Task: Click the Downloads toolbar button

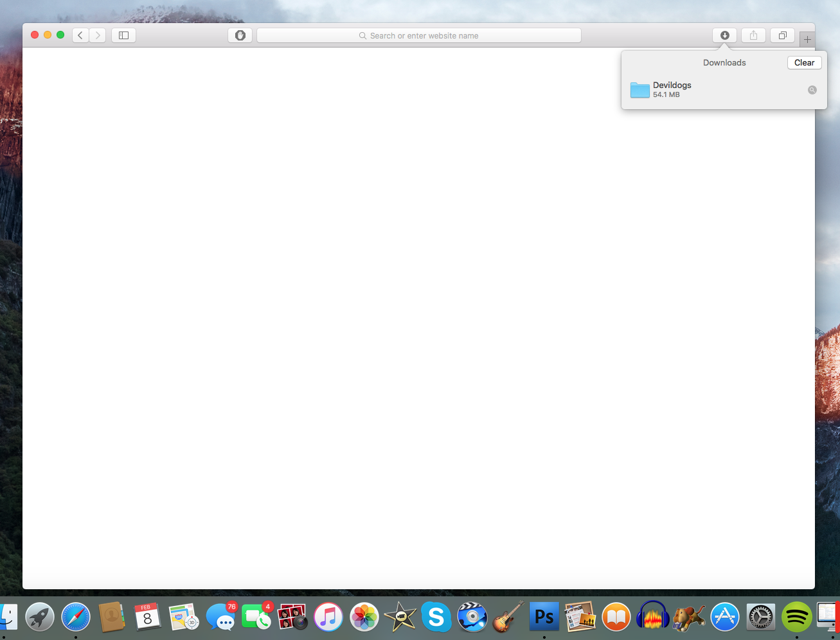Action: click(x=724, y=35)
